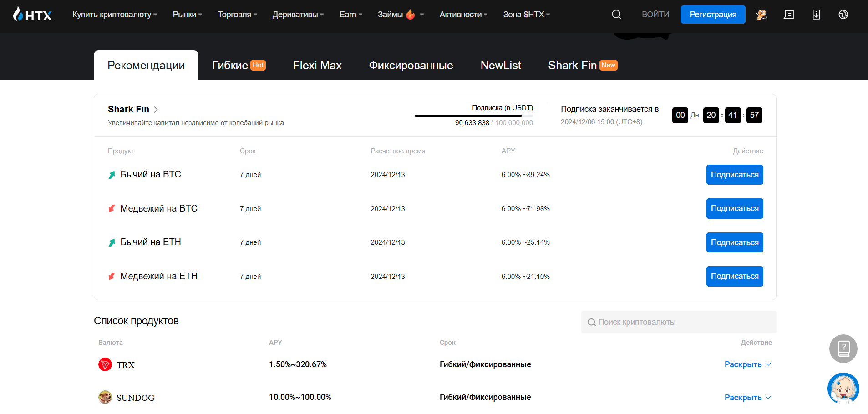
Task: Click the SUNDOG coin logo
Action: point(105,397)
